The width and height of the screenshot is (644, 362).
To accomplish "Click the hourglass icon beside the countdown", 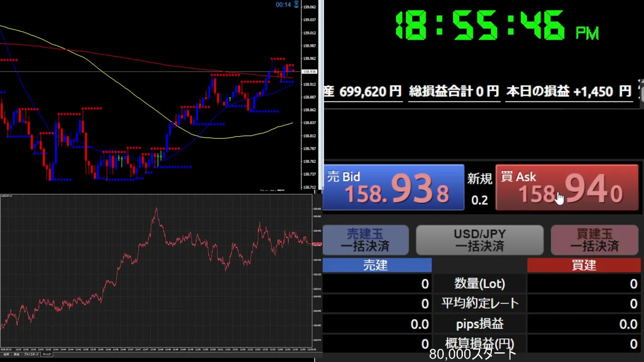I will [x=296, y=5].
